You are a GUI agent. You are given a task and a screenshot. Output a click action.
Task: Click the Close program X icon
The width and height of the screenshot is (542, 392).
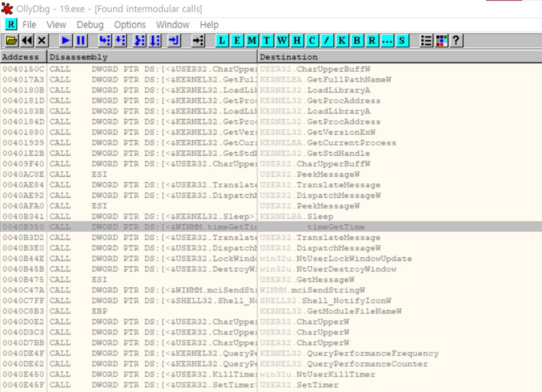[42, 41]
